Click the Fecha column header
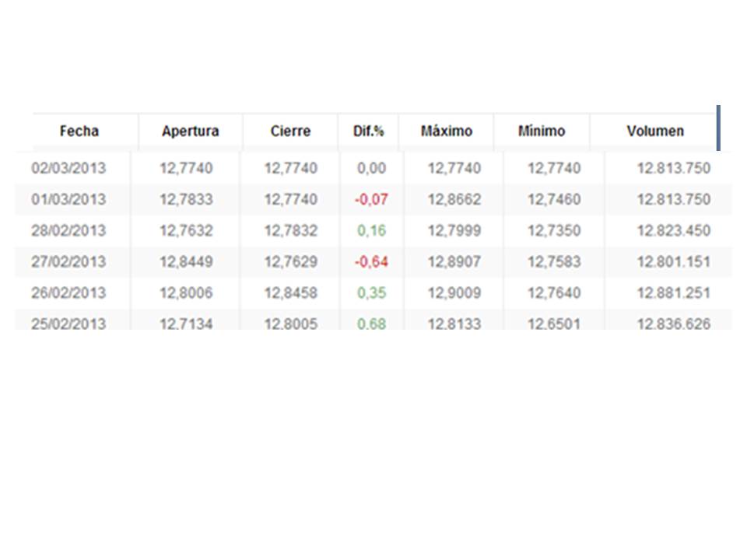 (79, 131)
